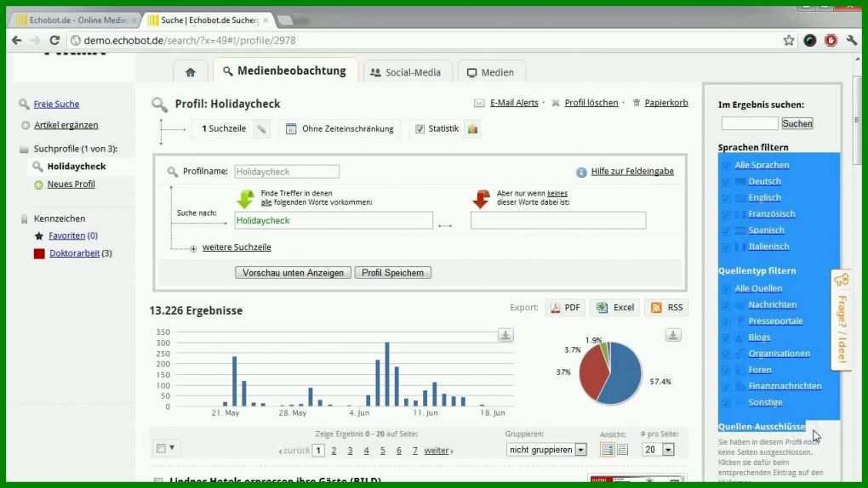Click the red flag icon next to Doktorarbeit
Screen dimensions: 868x488
[x=39, y=253]
